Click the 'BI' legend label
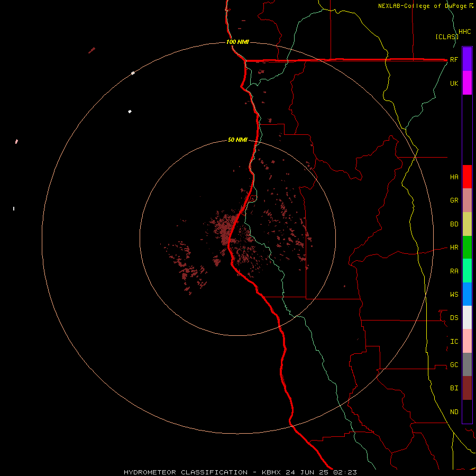Image resolution: width=476 pixels, height=476 pixels. point(454,388)
